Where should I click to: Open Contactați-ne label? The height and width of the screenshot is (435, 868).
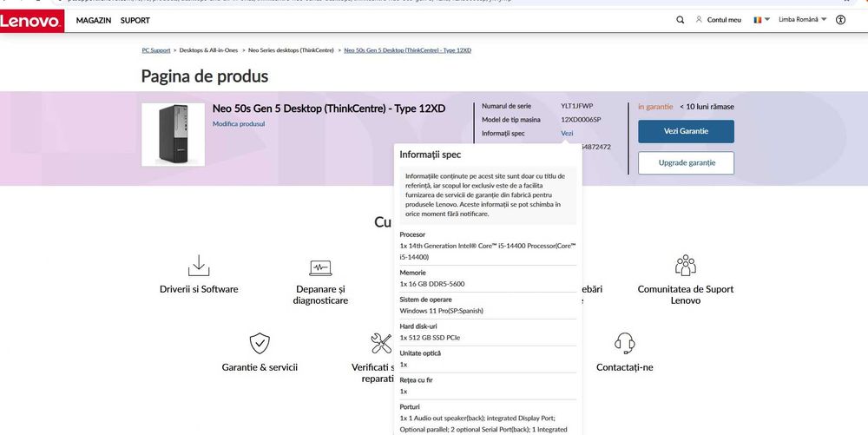click(624, 367)
